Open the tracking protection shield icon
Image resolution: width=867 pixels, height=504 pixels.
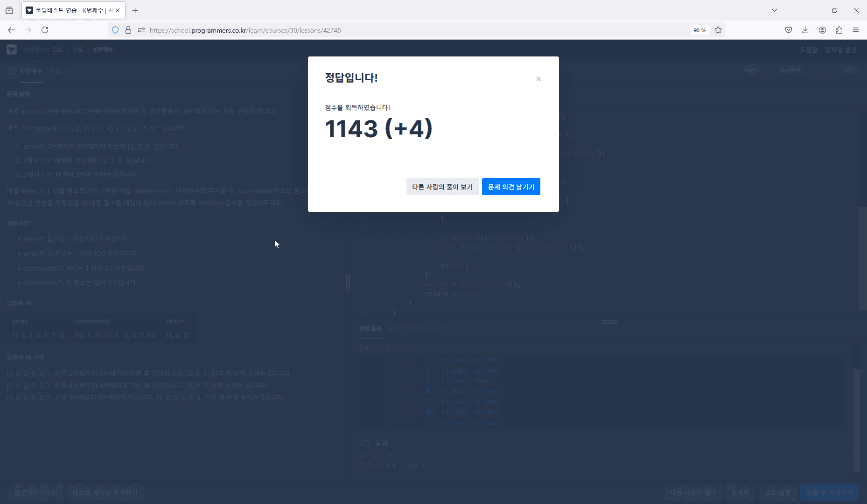click(115, 30)
